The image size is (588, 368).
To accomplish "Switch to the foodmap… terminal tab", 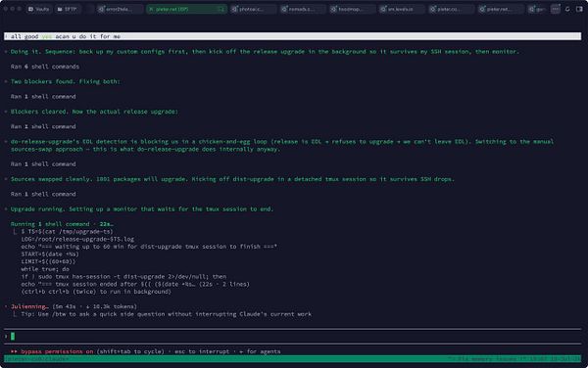I will tap(352, 9).
